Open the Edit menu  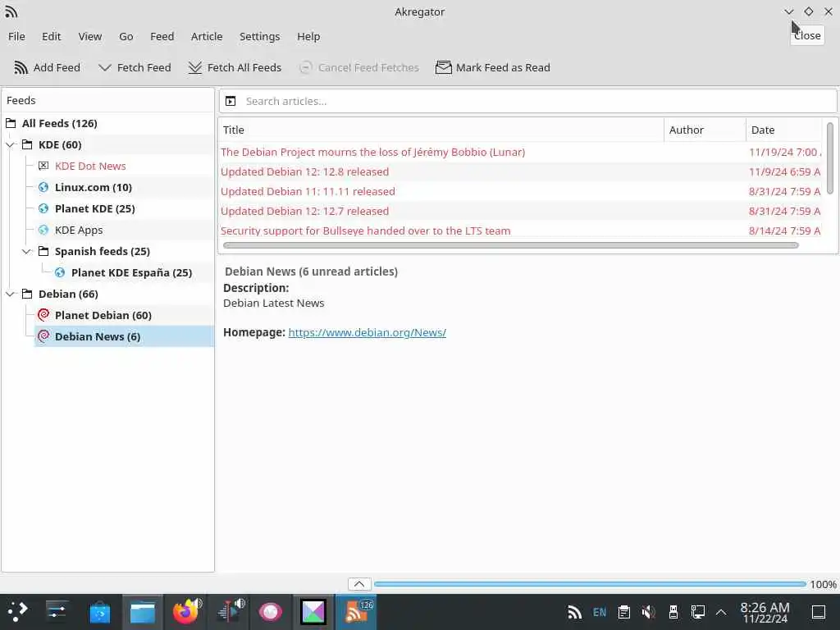[x=52, y=36]
